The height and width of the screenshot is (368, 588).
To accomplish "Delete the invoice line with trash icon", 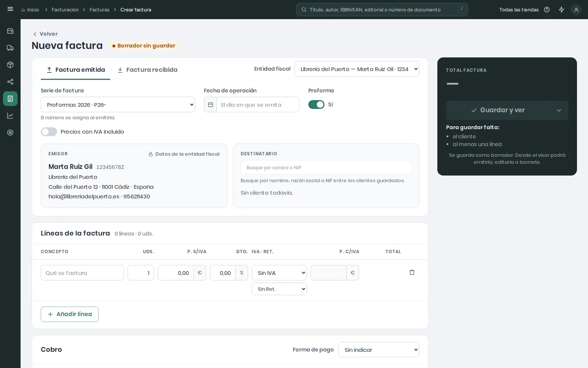I will (412, 272).
